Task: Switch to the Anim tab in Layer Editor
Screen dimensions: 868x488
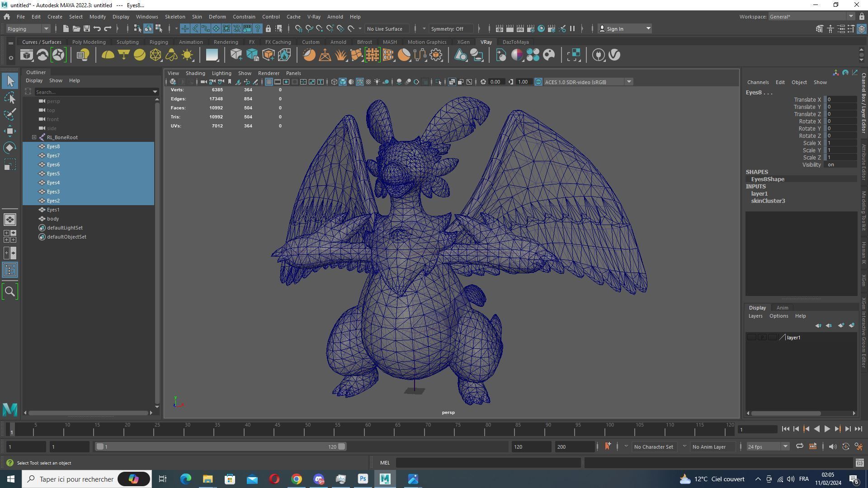Action: click(782, 308)
